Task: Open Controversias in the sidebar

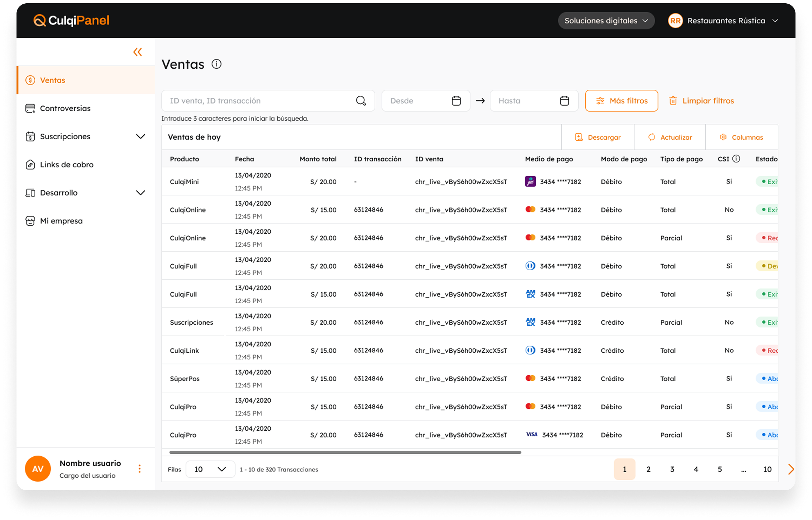Action: tap(65, 109)
